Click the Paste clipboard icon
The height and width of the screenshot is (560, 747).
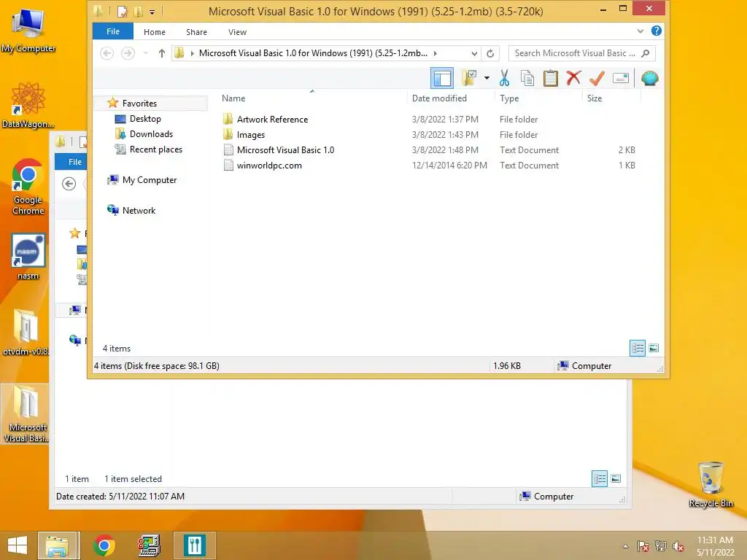pyautogui.click(x=550, y=78)
